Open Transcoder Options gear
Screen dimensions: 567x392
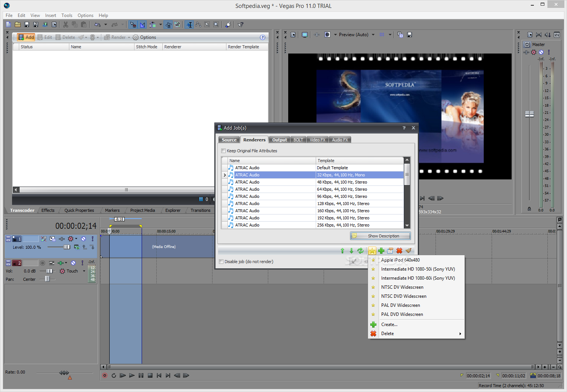coord(144,37)
